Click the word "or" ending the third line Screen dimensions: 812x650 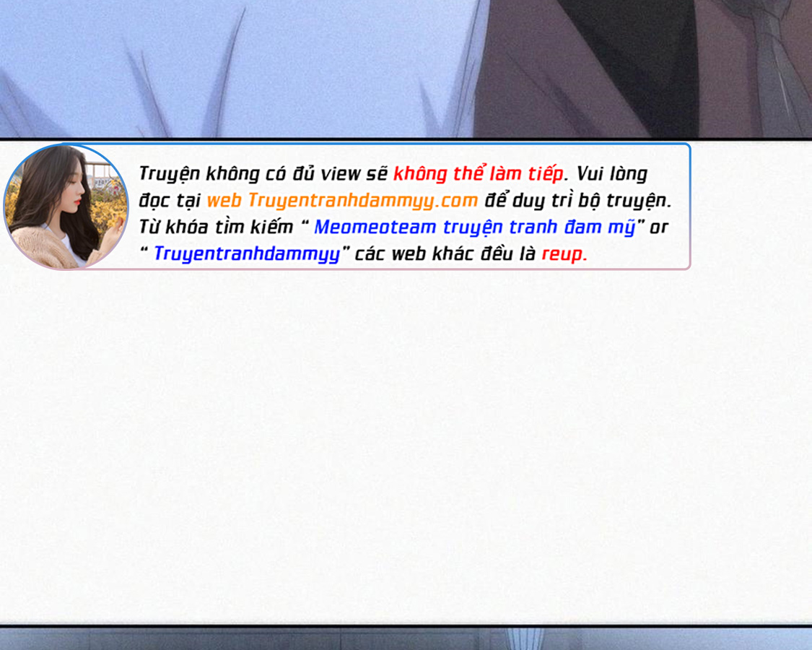point(659,227)
